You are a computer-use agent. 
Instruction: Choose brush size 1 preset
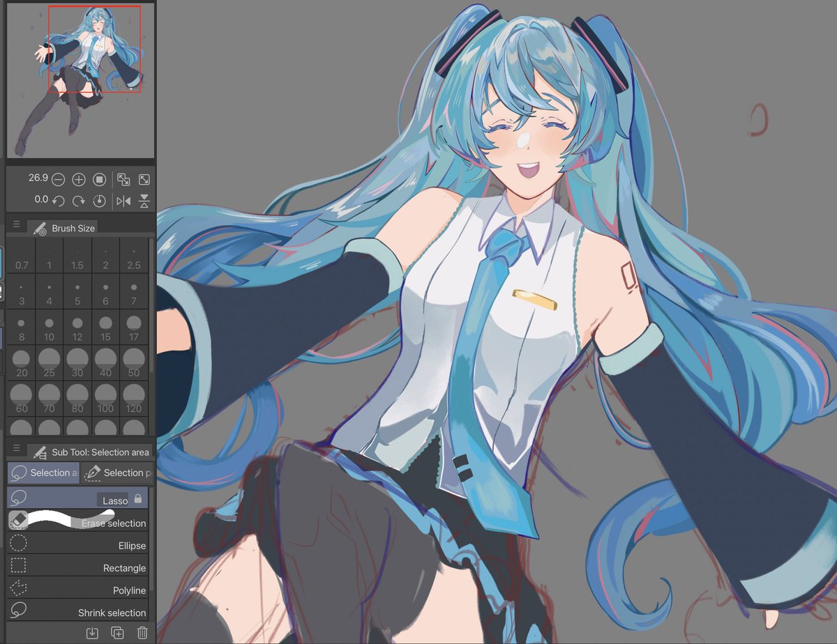[x=49, y=256]
